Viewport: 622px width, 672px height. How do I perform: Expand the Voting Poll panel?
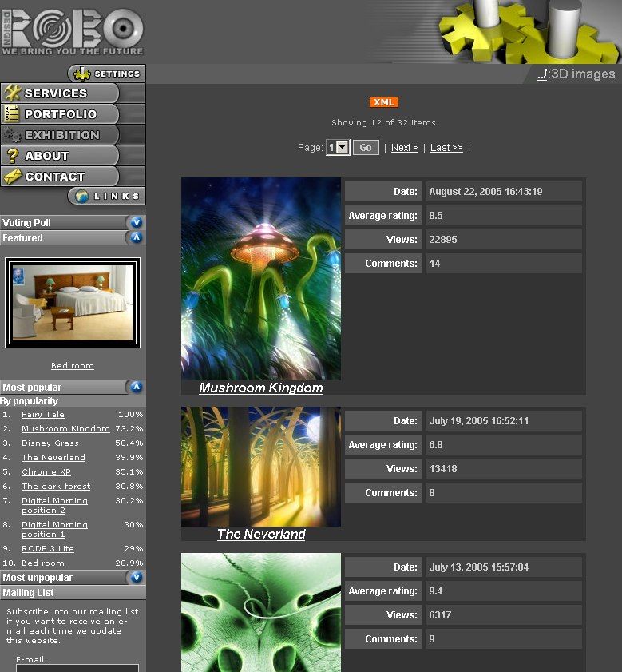point(136,223)
